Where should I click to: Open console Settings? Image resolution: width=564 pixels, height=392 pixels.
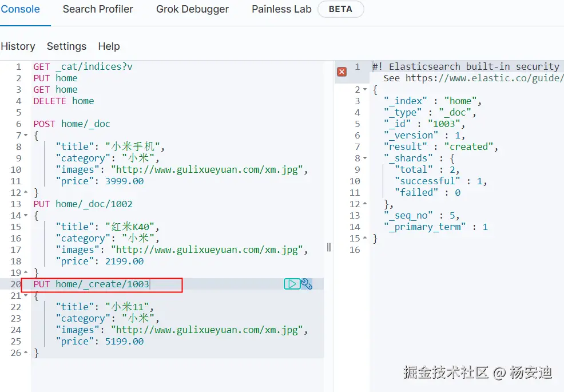(x=66, y=46)
